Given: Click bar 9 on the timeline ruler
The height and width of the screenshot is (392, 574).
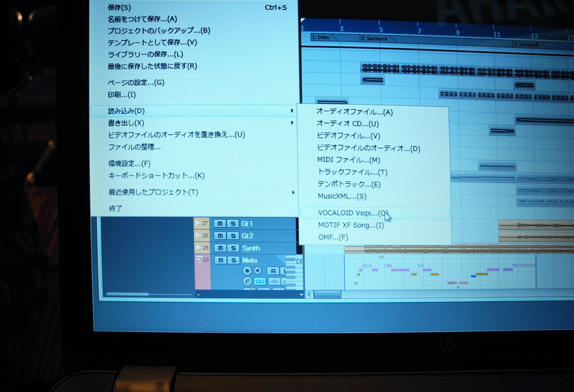Looking at the screenshot, I should tap(457, 32).
